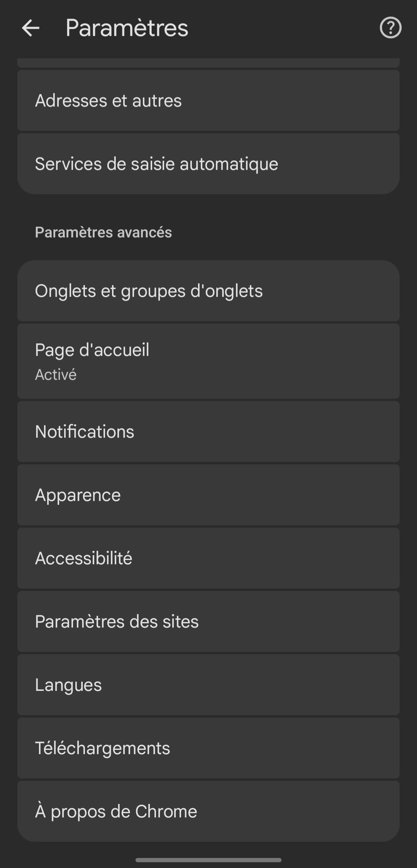Screen dimensions: 417x868
Task: Open Page d'accueil settings
Action: tap(208, 361)
